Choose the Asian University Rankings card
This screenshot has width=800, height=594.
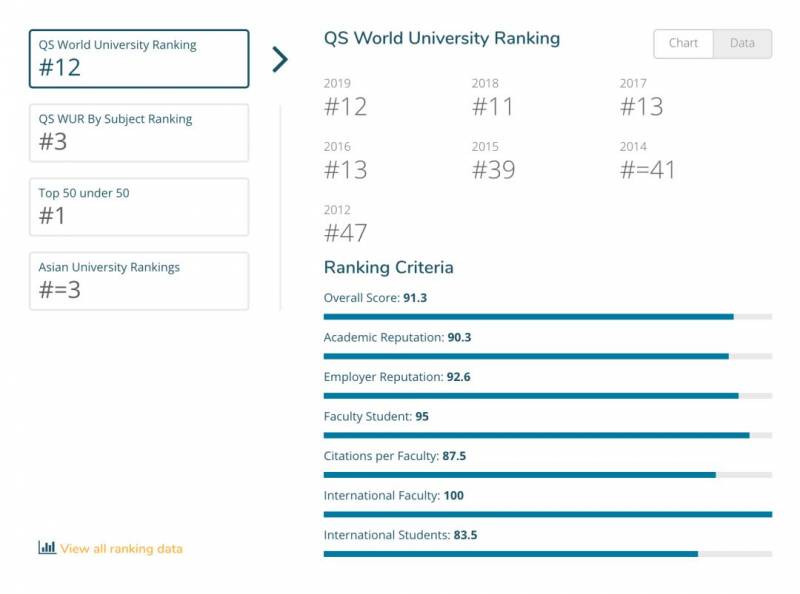click(139, 281)
